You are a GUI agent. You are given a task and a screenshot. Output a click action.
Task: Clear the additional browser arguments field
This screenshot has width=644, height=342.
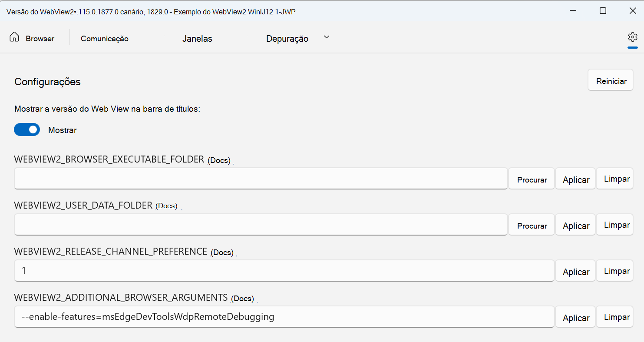tap(614, 317)
